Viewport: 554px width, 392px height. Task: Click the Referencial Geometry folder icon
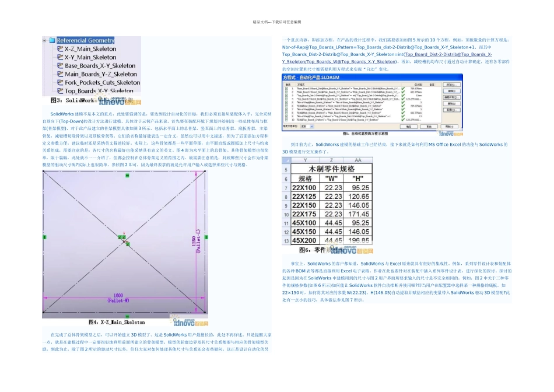click(52, 40)
